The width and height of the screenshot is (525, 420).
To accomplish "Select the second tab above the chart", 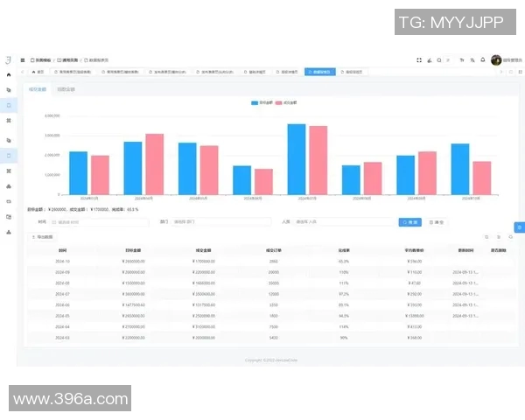I will (x=66, y=89).
